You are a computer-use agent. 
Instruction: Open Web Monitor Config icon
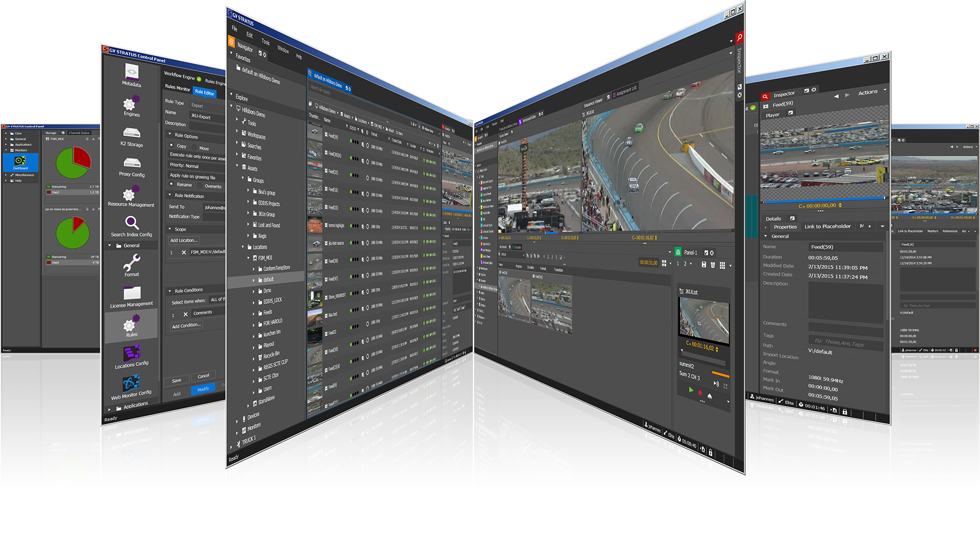coord(131,383)
